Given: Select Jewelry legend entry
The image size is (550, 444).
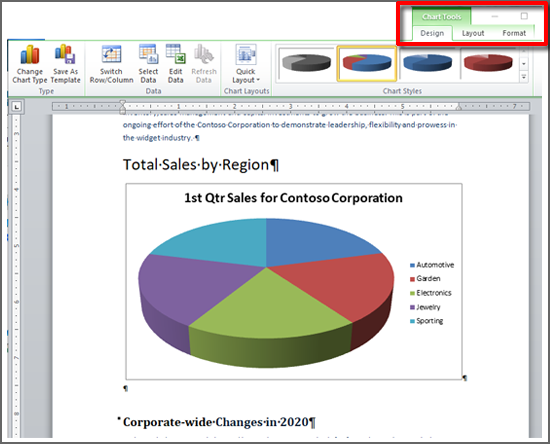Looking at the screenshot, I should pos(425,307).
